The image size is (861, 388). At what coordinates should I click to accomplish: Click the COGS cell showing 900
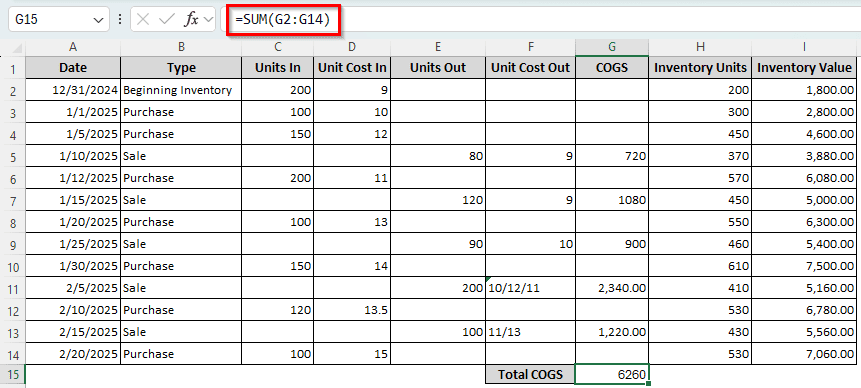tap(612, 244)
